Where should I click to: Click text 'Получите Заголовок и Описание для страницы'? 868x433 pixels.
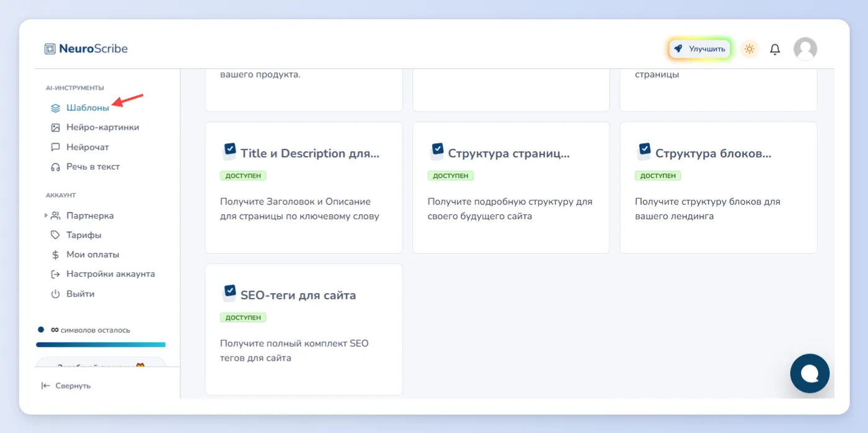tap(299, 209)
